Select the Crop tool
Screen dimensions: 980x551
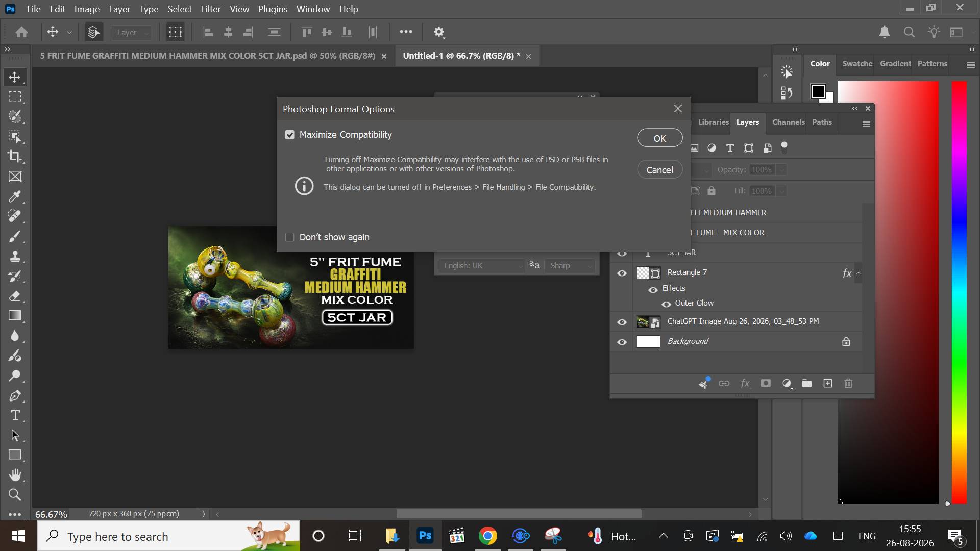click(15, 157)
